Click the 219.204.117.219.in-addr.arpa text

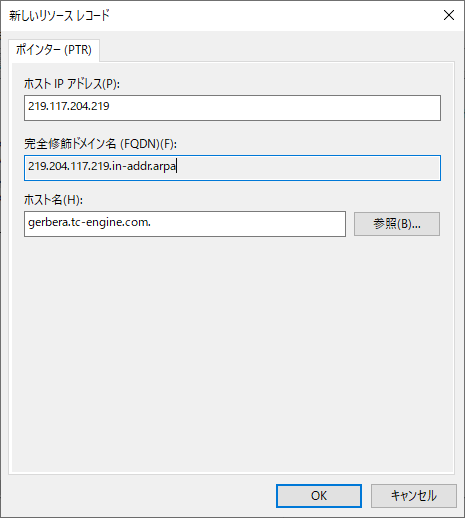pyautogui.click(x=102, y=166)
